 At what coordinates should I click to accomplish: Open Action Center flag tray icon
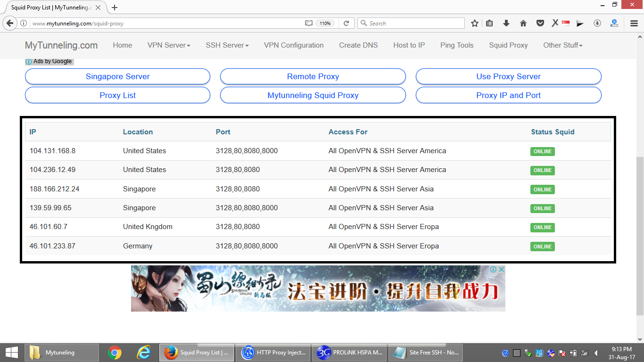click(562, 353)
